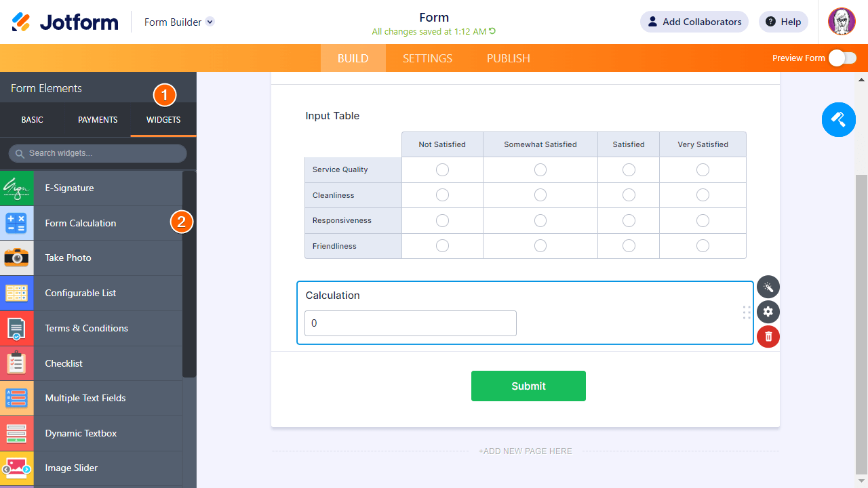Screen dimensions: 868x488
Task: Click the Form Calculation widget icon
Action: (x=16, y=223)
